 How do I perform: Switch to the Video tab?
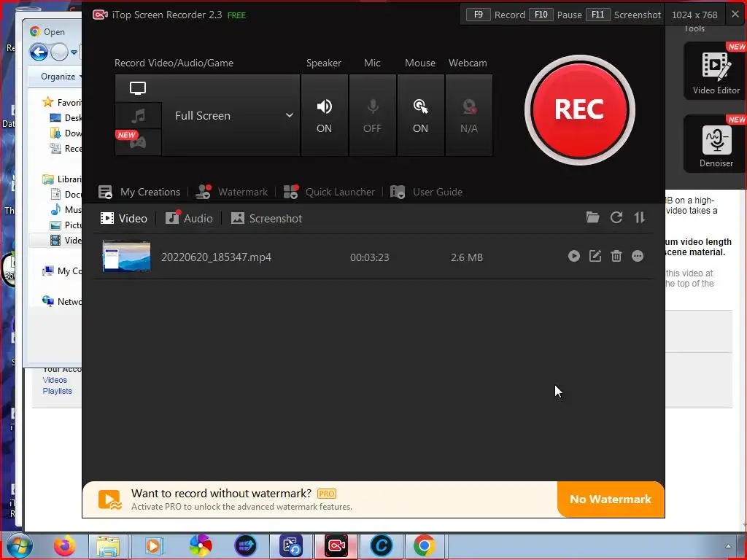click(x=124, y=219)
